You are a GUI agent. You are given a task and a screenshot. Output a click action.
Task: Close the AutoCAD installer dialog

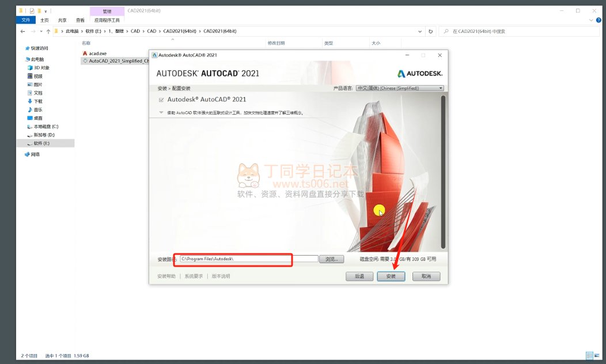[x=440, y=55]
